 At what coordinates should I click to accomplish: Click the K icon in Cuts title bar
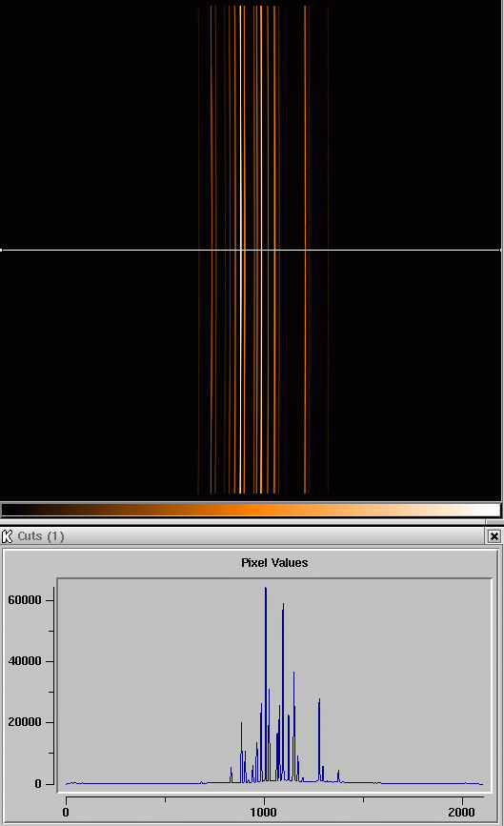[8, 536]
